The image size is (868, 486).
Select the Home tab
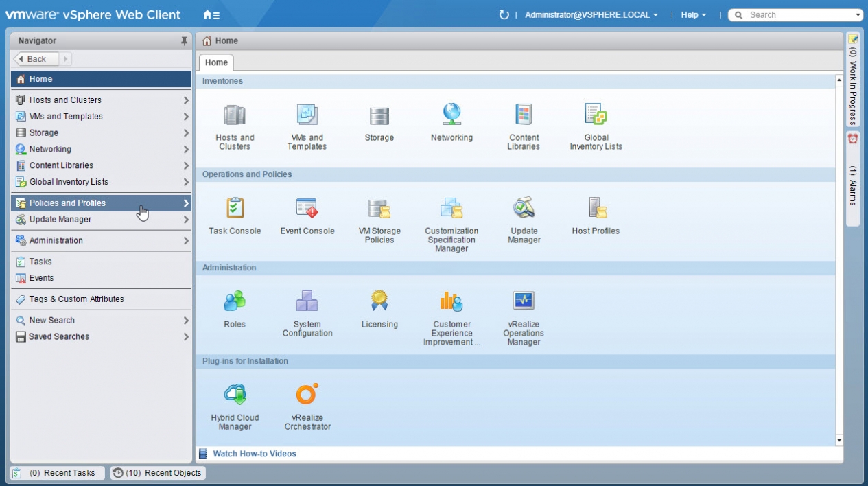(x=216, y=62)
